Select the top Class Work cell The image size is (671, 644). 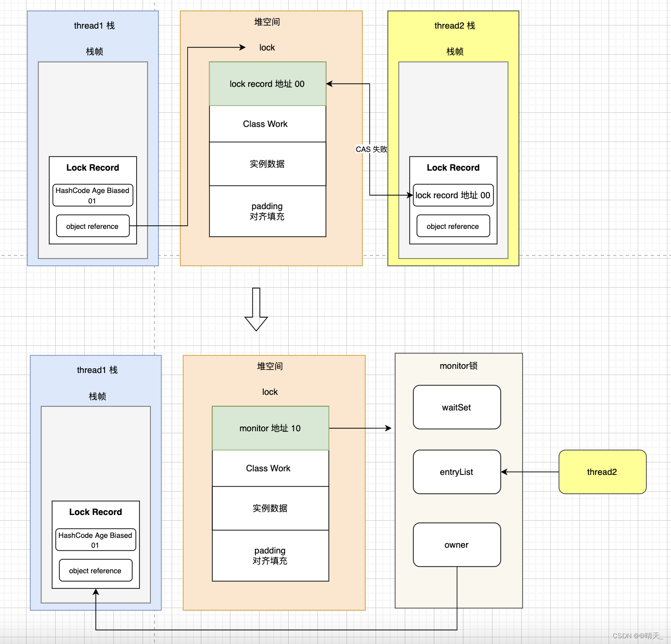tap(267, 124)
